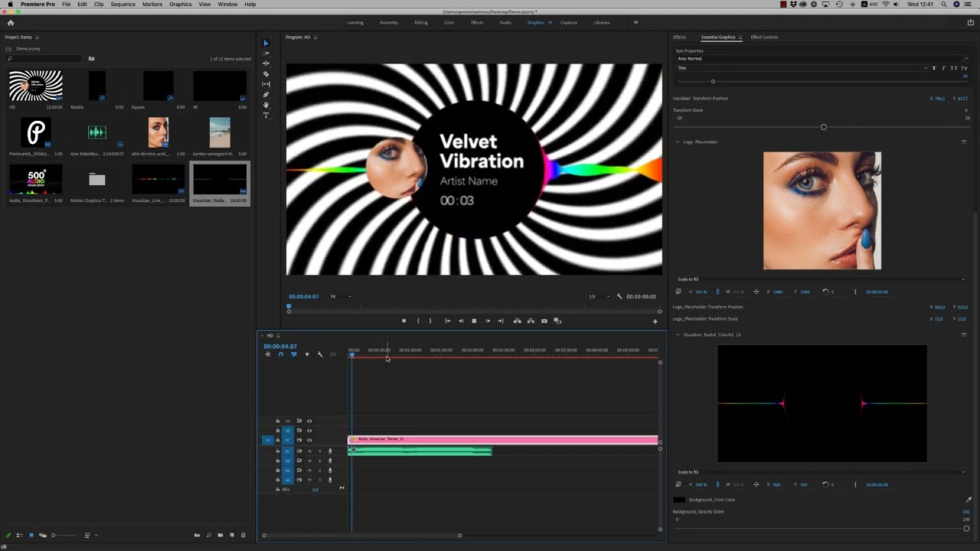
Task: Step back one frame
Action: (x=461, y=321)
